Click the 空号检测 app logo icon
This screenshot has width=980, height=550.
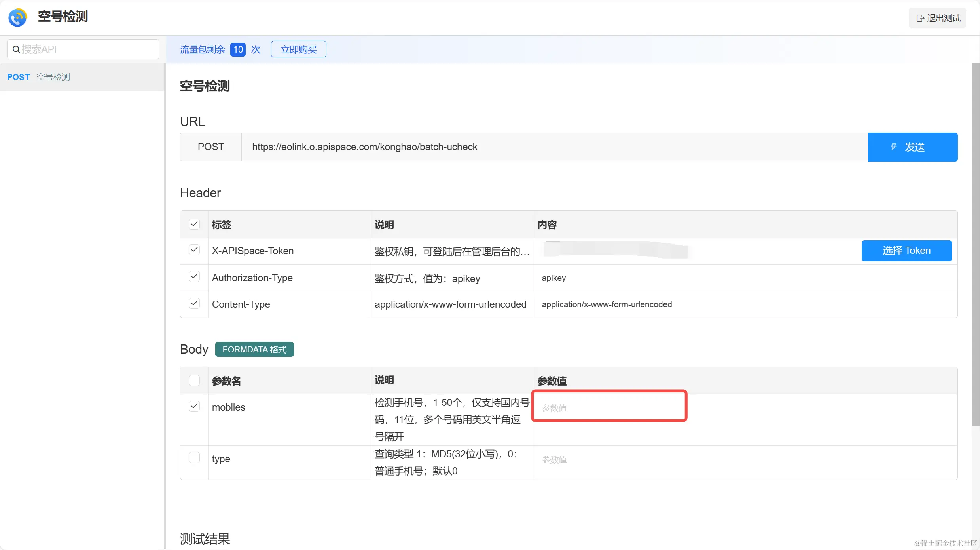pyautogui.click(x=17, y=17)
